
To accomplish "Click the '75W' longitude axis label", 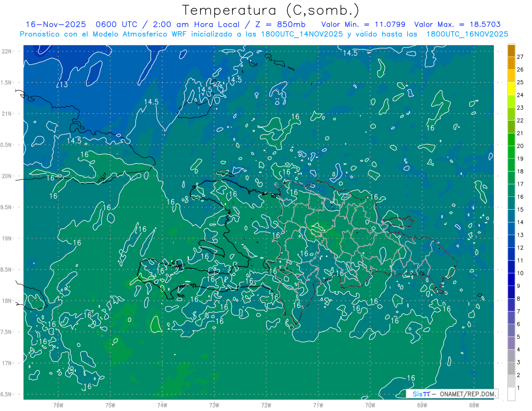I will 110,405.
